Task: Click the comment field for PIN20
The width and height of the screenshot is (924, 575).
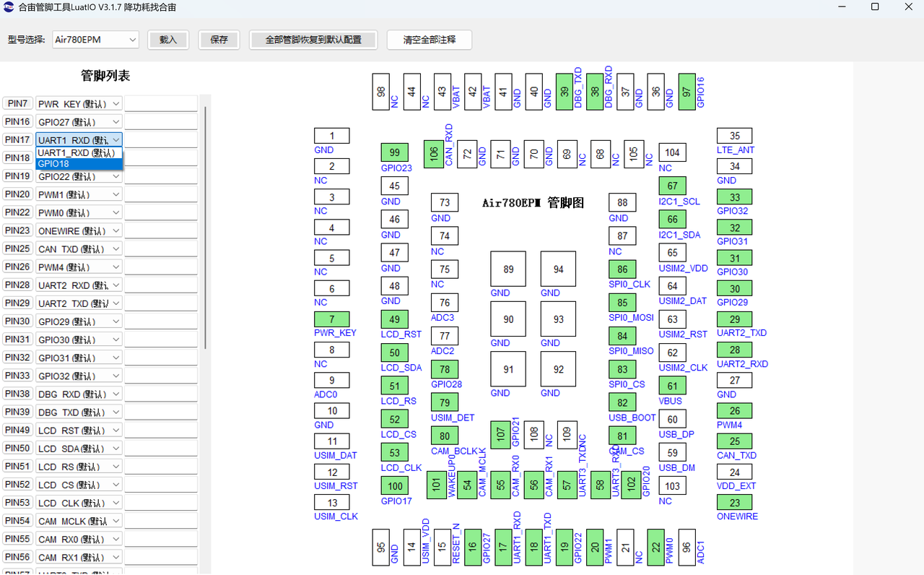Action: (161, 194)
